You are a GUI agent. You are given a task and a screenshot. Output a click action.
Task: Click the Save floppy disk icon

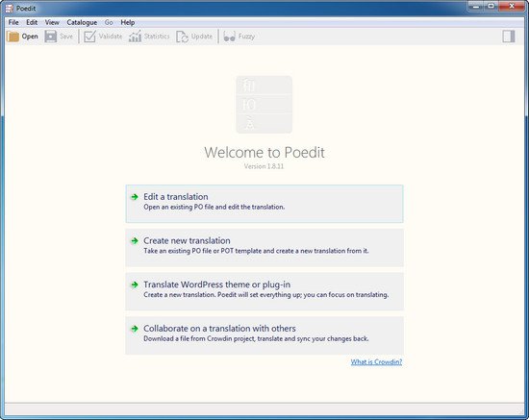pos(51,37)
